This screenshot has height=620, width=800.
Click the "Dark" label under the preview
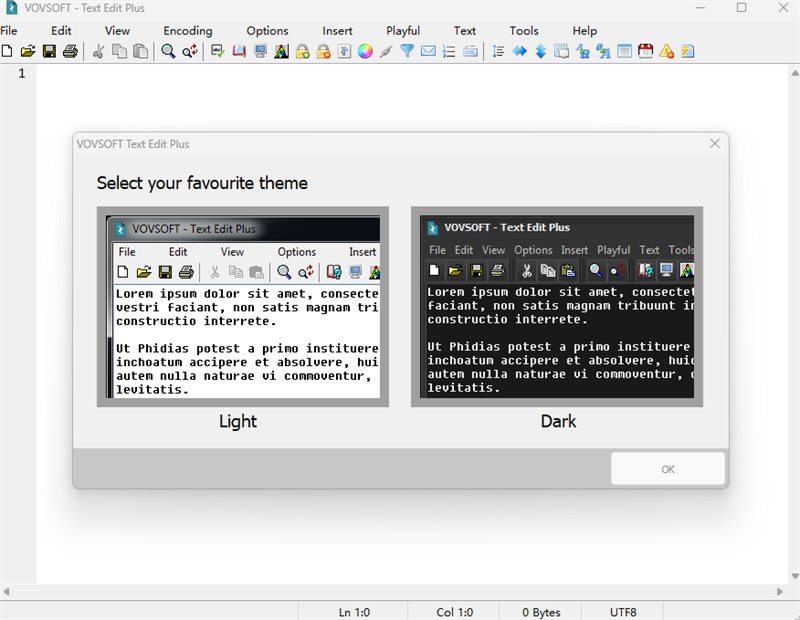558,421
